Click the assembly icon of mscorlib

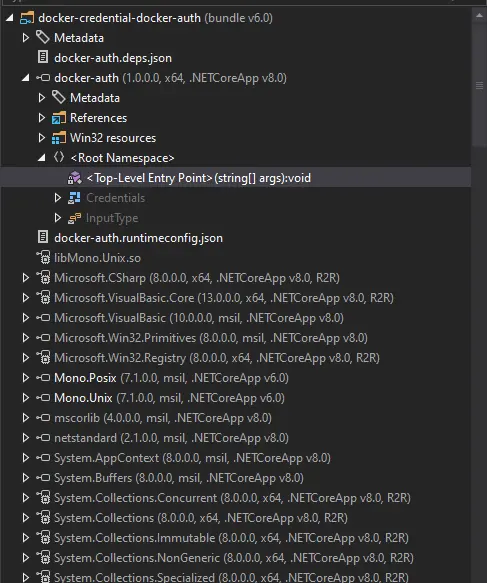pos(43,418)
